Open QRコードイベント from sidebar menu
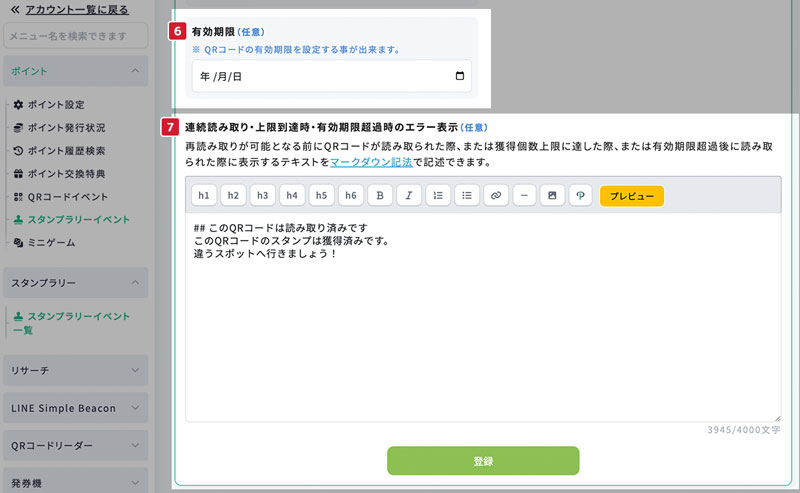 click(x=66, y=197)
